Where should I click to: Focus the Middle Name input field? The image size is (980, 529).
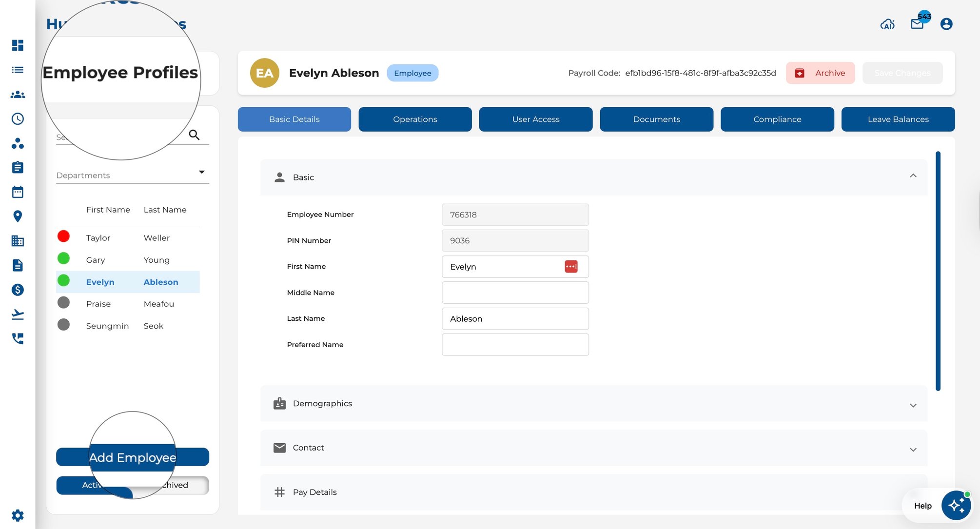pos(515,293)
